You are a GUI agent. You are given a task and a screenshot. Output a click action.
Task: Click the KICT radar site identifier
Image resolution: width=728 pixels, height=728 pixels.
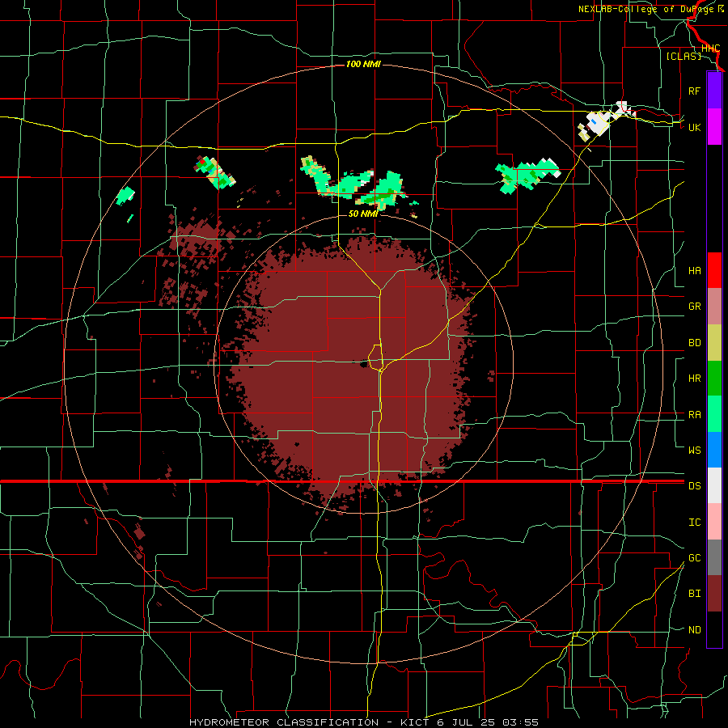(416, 722)
